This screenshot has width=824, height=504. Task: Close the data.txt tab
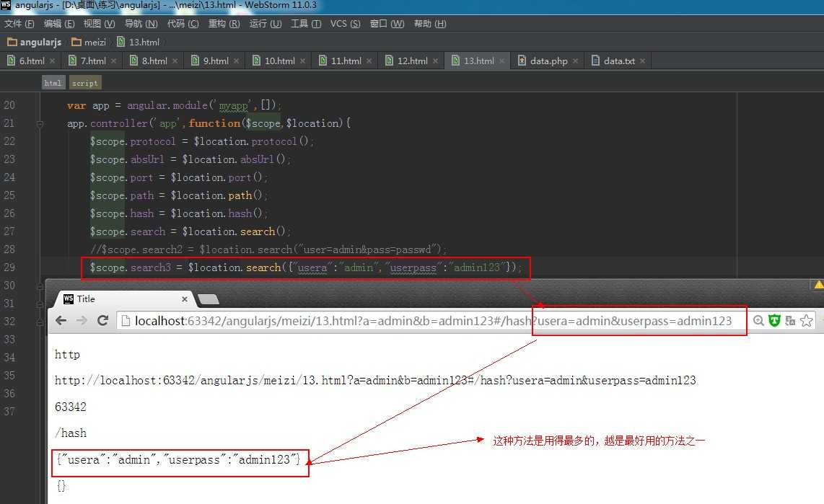pyautogui.click(x=642, y=61)
